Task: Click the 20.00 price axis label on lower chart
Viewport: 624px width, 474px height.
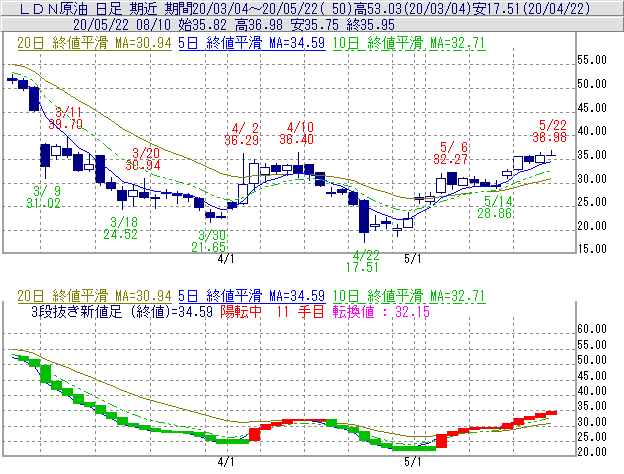Action: (592, 452)
